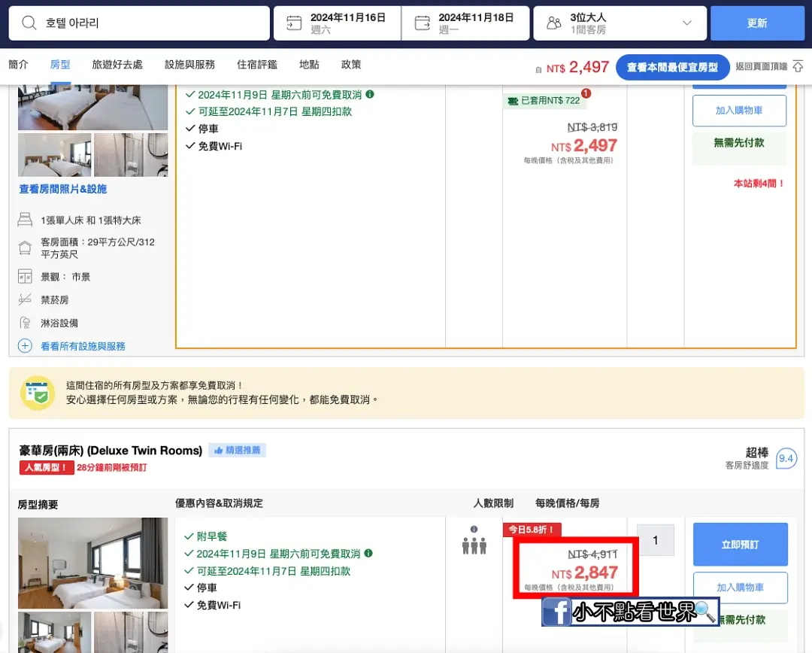Add top room to cart with 加入購物車
Screen dimensions: 812x653
[739, 111]
